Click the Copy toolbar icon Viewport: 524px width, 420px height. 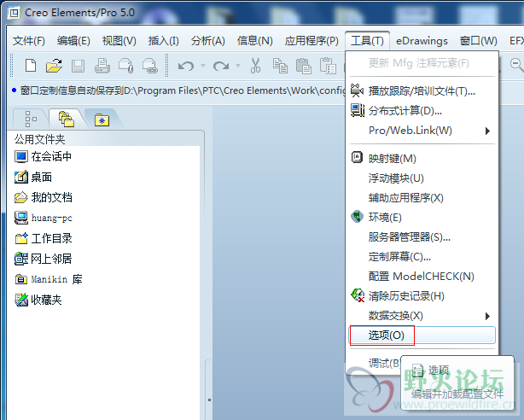point(280,66)
